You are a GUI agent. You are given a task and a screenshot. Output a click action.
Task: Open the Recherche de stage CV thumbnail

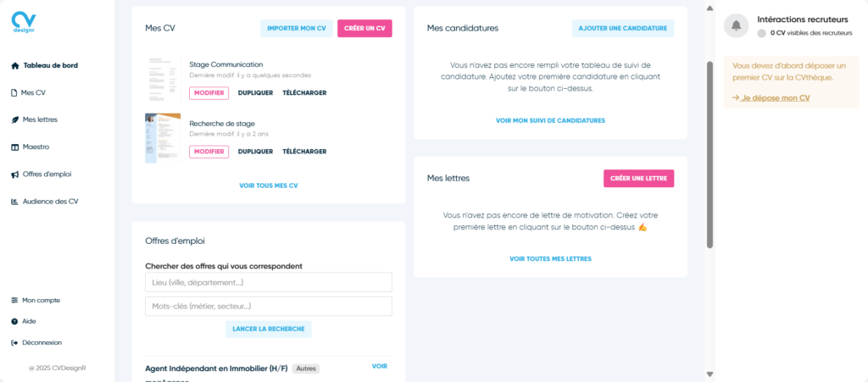click(x=163, y=138)
